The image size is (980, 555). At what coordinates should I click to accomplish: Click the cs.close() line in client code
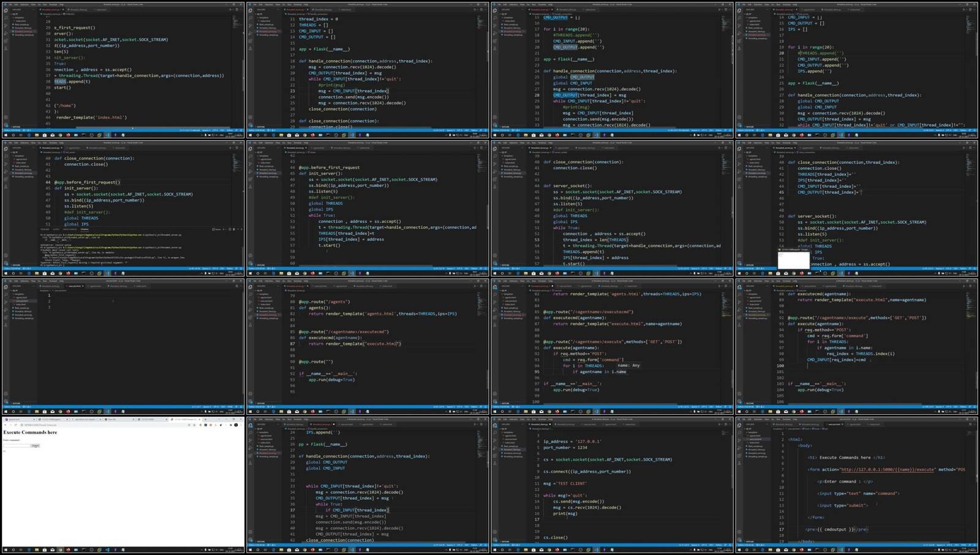click(556, 537)
